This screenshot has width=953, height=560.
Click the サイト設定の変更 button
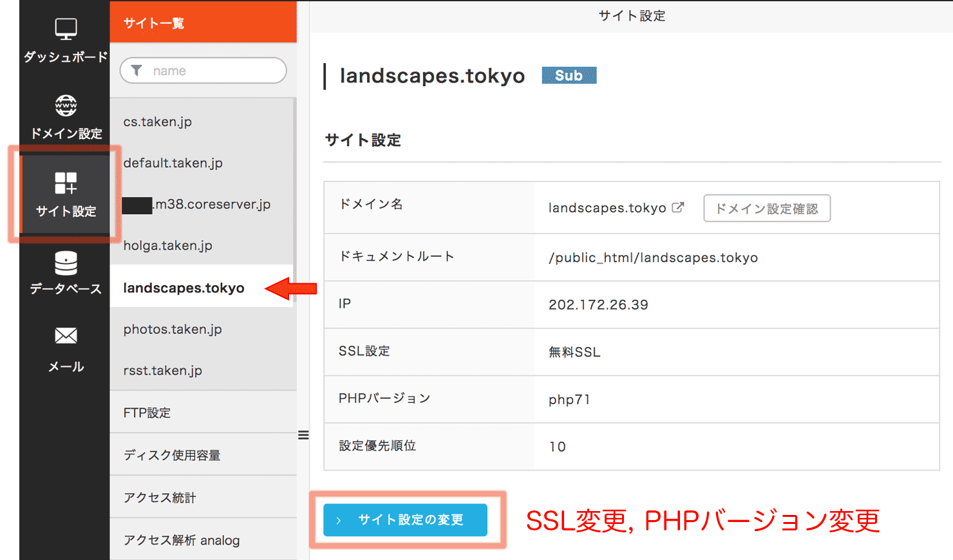[x=405, y=520]
